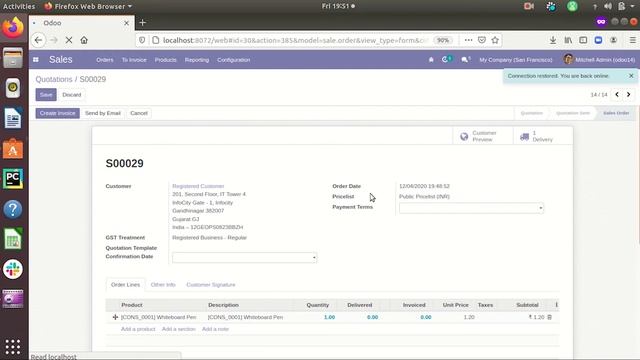Click Send by Email button
640x360 pixels.
coord(103,113)
